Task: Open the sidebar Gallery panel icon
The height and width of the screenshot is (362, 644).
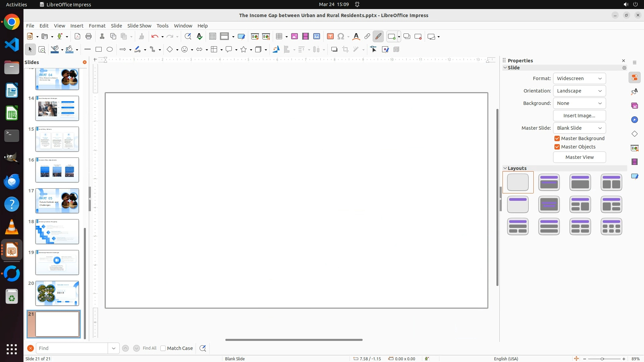Action: point(635,106)
